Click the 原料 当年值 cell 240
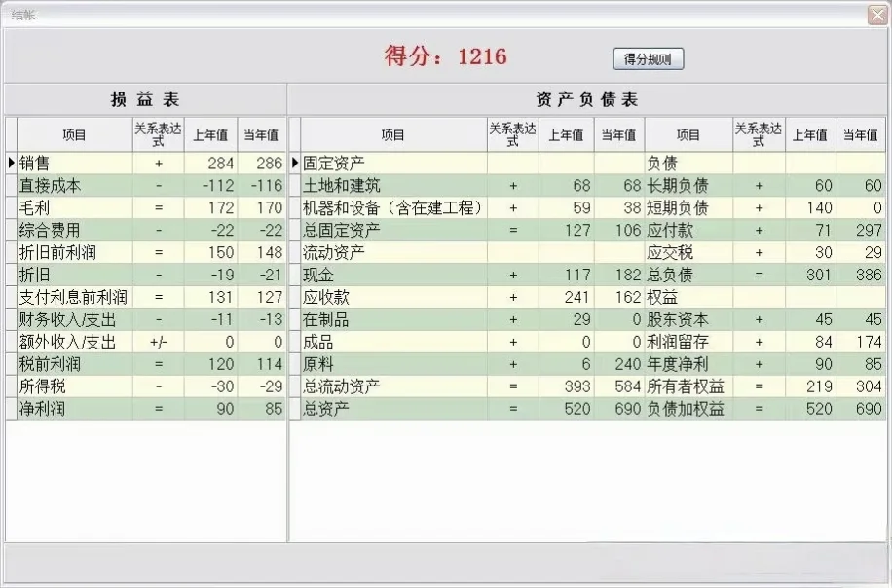The height and width of the screenshot is (588, 892). point(619,364)
